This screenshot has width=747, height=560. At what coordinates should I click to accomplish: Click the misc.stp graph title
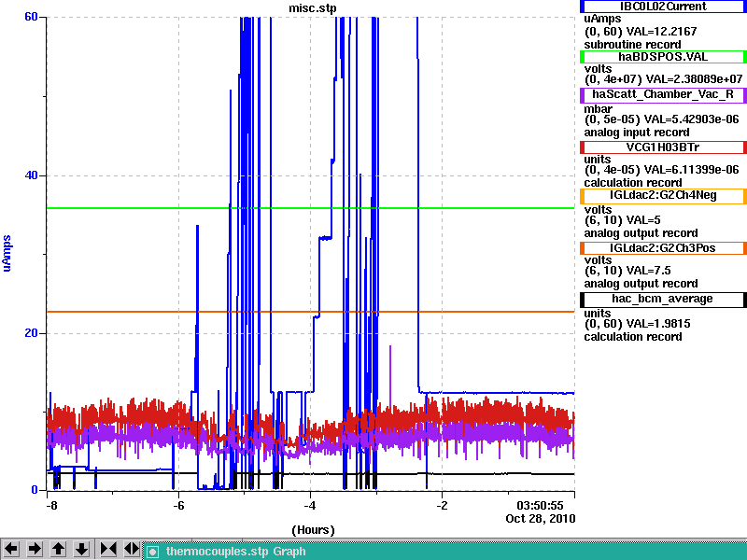point(313,8)
